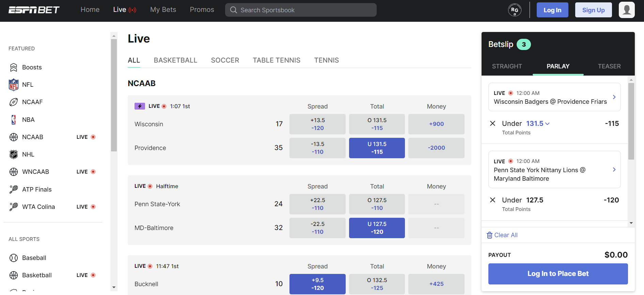The height and width of the screenshot is (295, 644).
Task: Select the NFL shield icon in sidebar
Action: (x=14, y=85)
